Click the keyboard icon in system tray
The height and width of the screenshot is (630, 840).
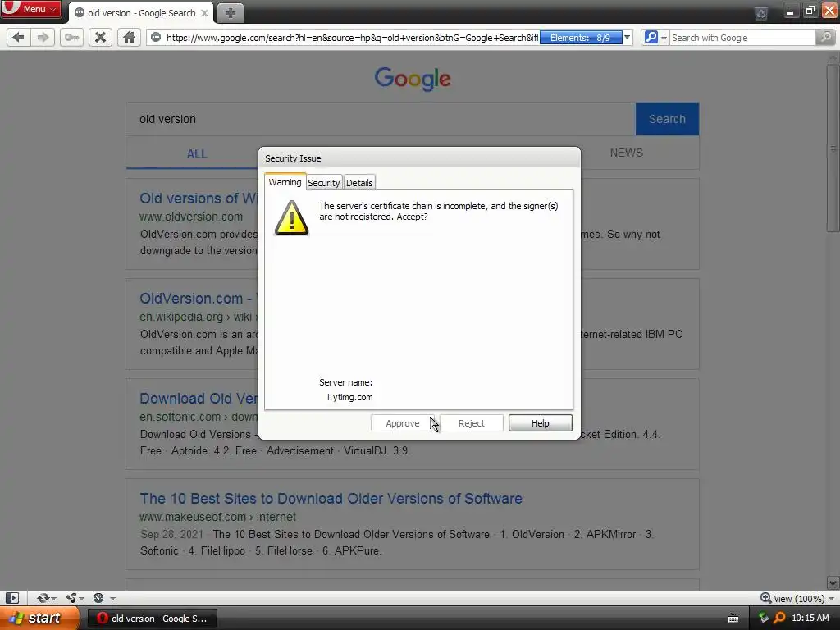pyautogui.click(x=733, y=619)
